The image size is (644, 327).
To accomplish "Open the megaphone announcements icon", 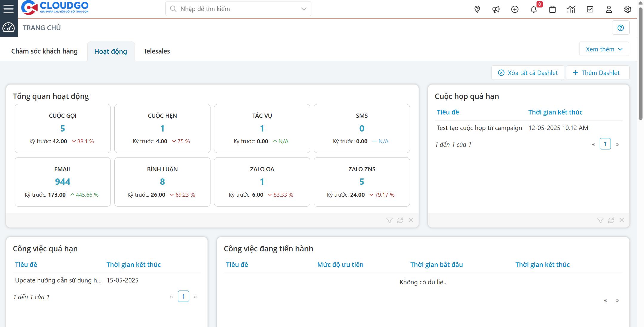I will click(496, 9).
